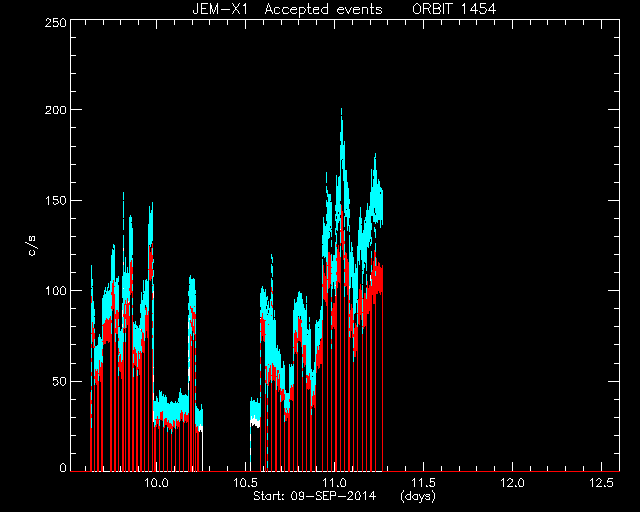Click the '(days)' x-axis unit label
The image size is (640, 512).
point(418,496)
